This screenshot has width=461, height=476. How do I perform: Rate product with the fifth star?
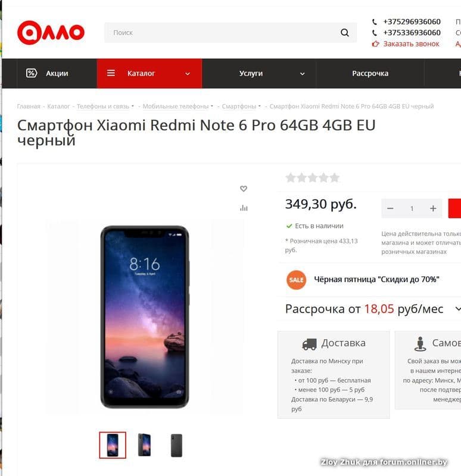click(x=335, y=177)
